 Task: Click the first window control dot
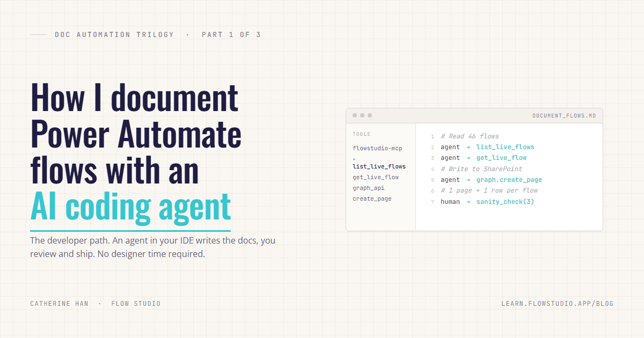(x=355, y=115)
